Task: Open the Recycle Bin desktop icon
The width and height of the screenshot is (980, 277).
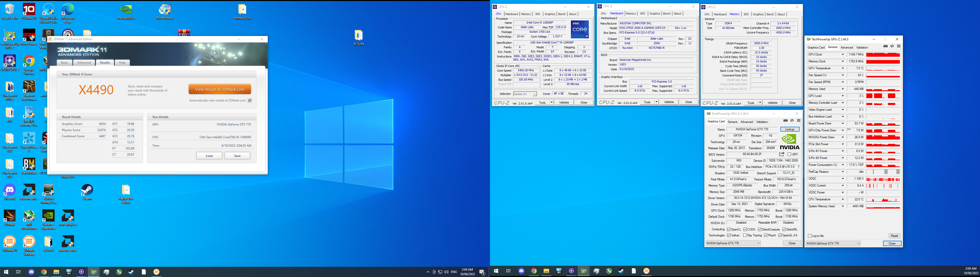Action: [x=9, y=11]
